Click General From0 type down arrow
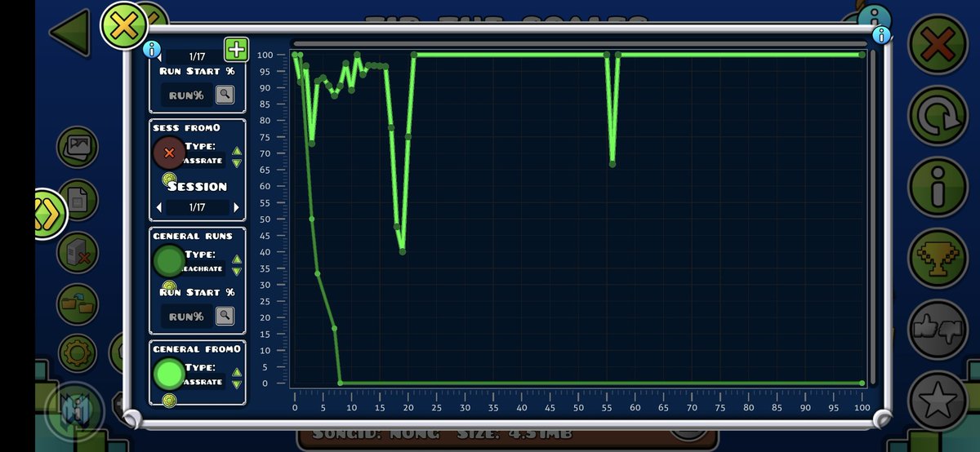The image size is (980, 452). [237, 384]
